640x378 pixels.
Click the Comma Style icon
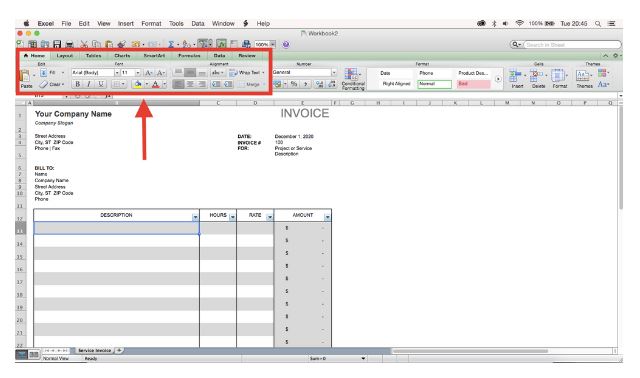(x=305, y=84)
